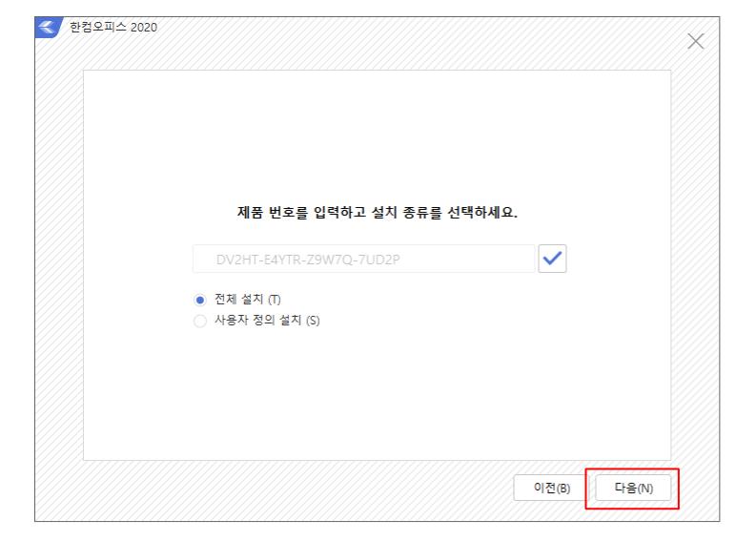The height and width of the screenshot is (541, 756).
Task: Go back with the 이전(B) button
Action: point(551,488)
